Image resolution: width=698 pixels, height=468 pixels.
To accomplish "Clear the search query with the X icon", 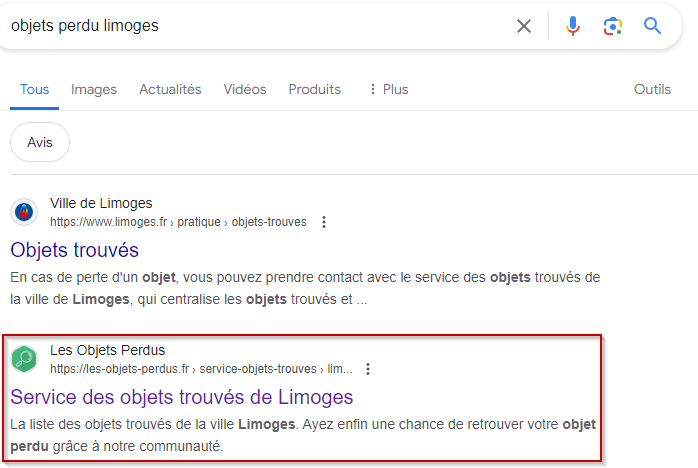I will click(x=524, y=26).
